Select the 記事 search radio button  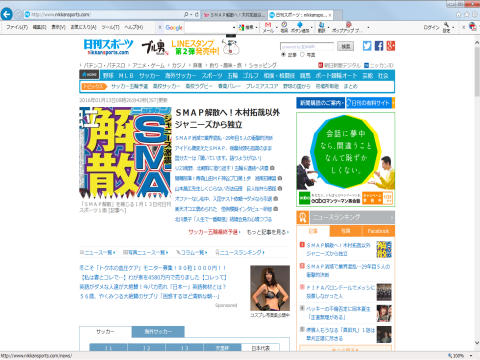click(283, 54)
